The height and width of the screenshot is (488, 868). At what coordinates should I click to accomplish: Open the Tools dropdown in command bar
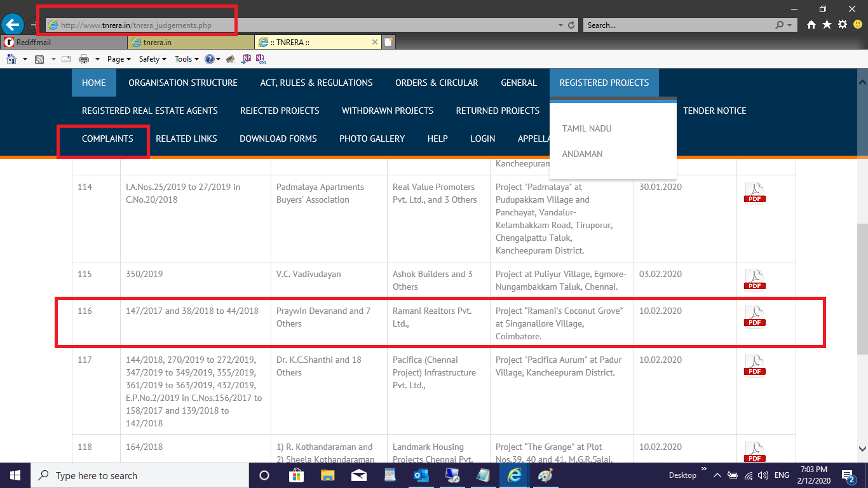(x=187, y=59)
